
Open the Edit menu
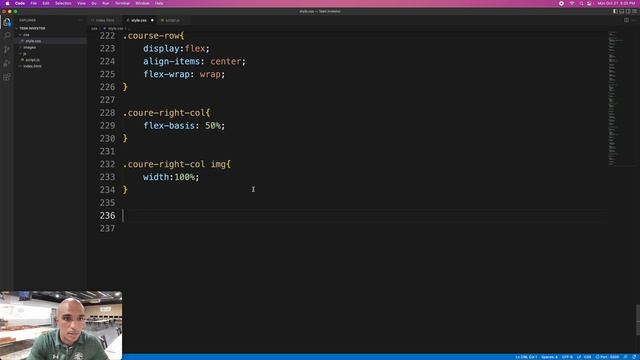pyautogui.click(x=46, y=3)
